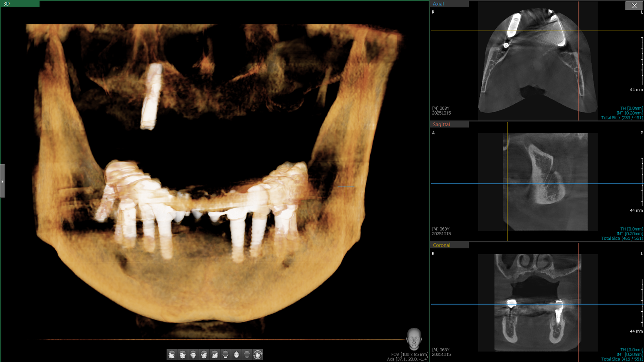
Task: Switch to frontal face view preset icon
Action: [x=193, y=354]
